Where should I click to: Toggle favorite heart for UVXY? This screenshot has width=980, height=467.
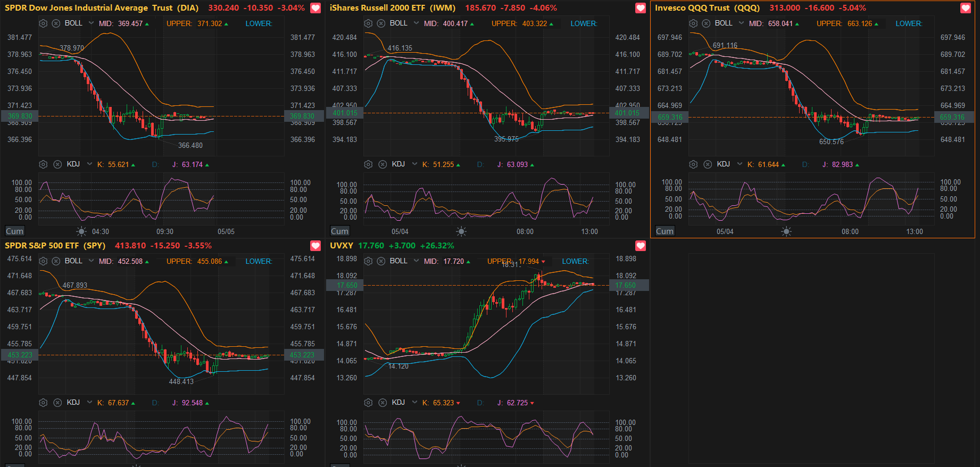click(641, 246)
